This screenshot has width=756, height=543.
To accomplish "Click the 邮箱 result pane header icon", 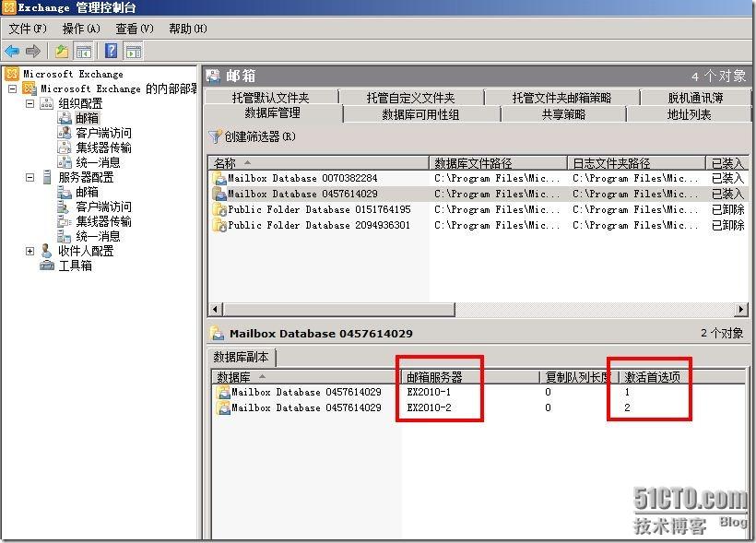I will [213, 76].
